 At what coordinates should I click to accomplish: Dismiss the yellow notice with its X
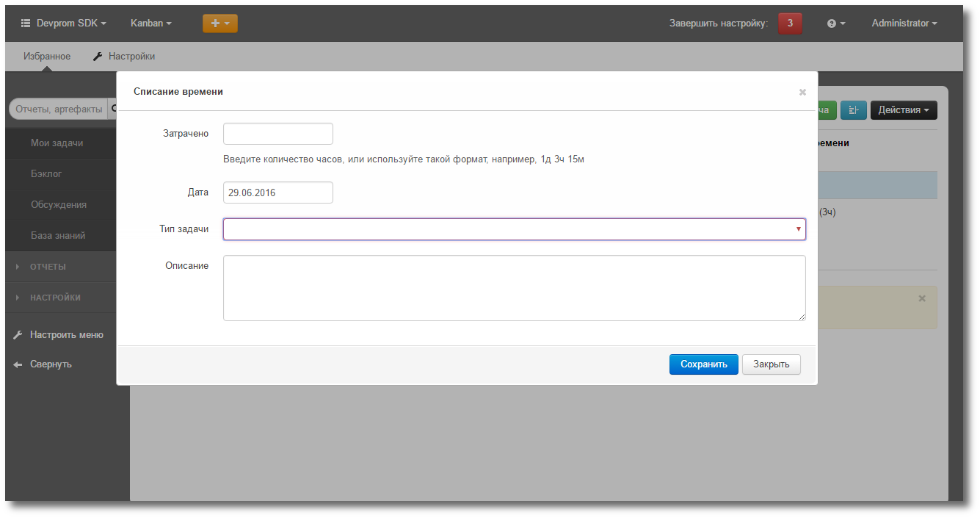coord(922,298)
